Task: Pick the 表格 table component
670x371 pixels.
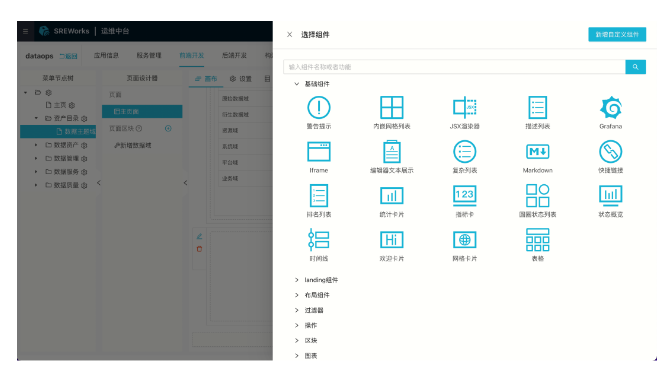Action: [538, 240]
